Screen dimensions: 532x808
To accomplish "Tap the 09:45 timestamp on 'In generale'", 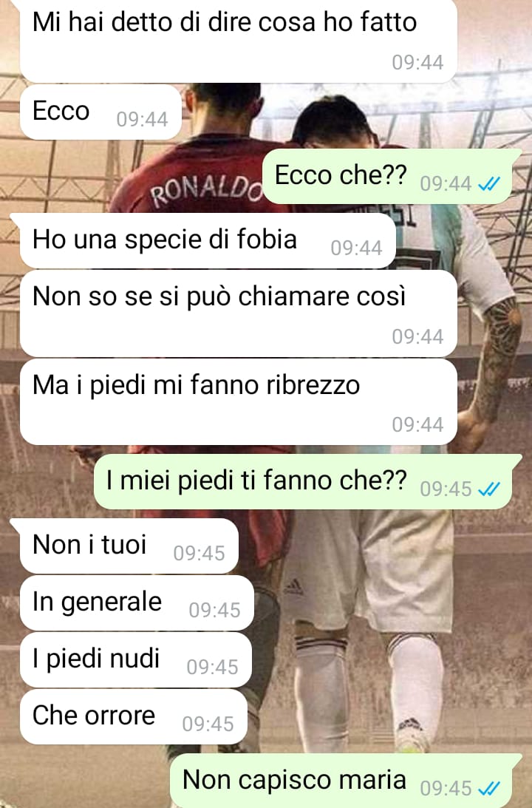I will click(214, 611).
